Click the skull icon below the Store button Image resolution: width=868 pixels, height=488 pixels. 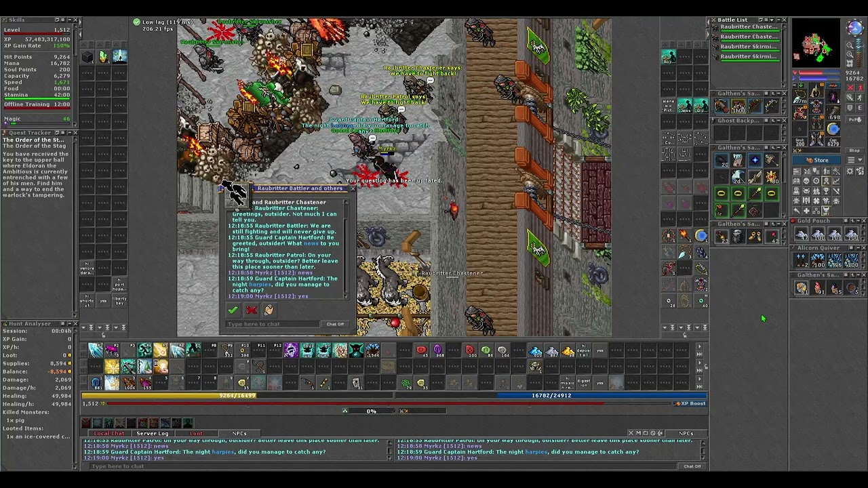click(x=806, y=181)
